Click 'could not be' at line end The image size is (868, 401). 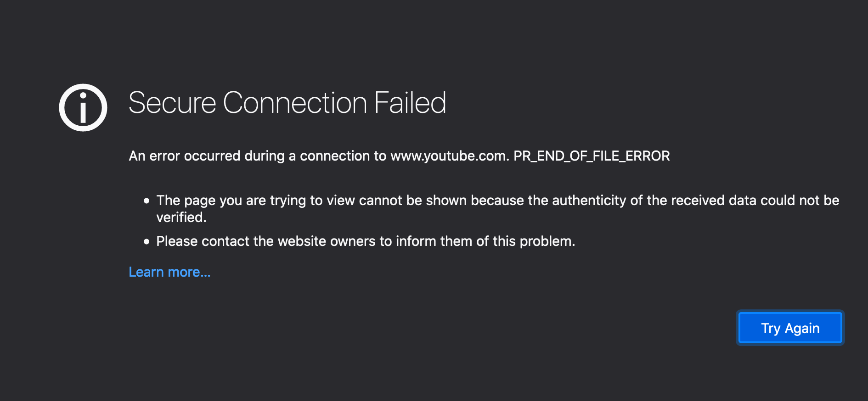click(800, 200)
